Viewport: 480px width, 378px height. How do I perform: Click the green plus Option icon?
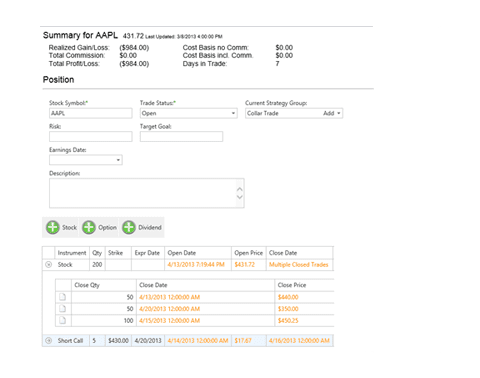pyautogui.click(x=89, y=227)
